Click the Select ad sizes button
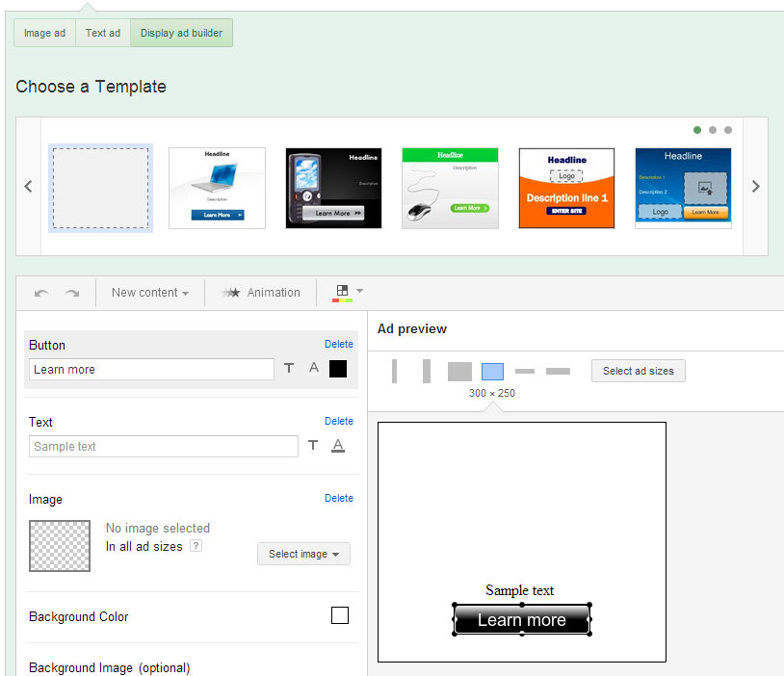Screen dimensions: 784x676 638,371
